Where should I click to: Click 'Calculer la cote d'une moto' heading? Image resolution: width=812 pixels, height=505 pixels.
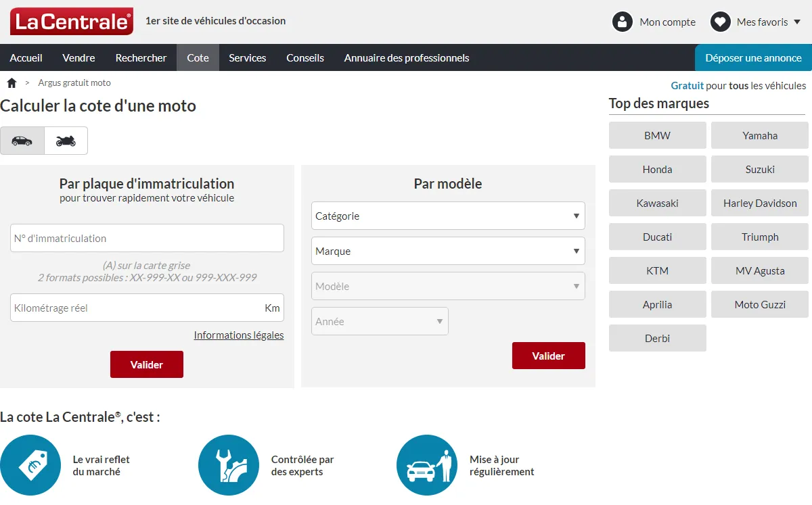coord(98,106)
